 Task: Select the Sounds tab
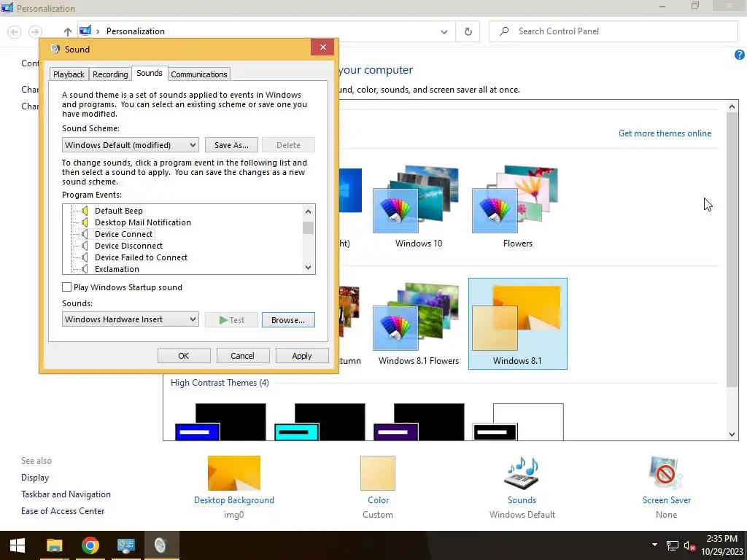[149, 73]
